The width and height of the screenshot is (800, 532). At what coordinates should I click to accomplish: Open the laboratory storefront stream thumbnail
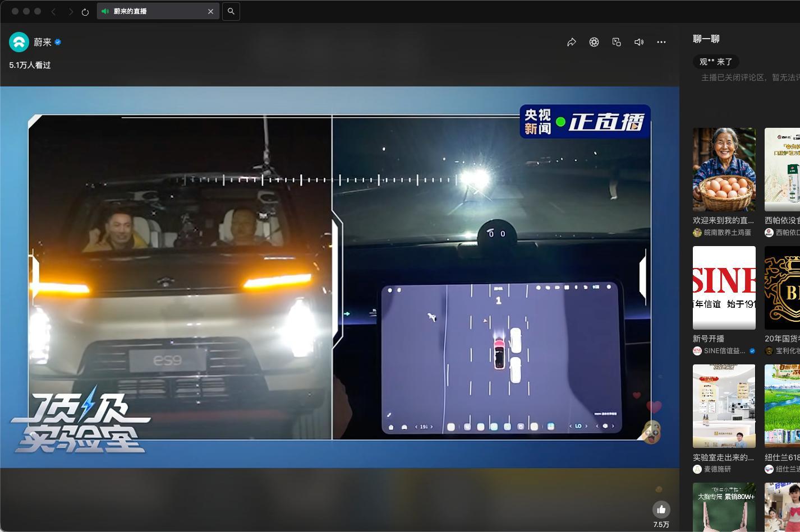724,406
